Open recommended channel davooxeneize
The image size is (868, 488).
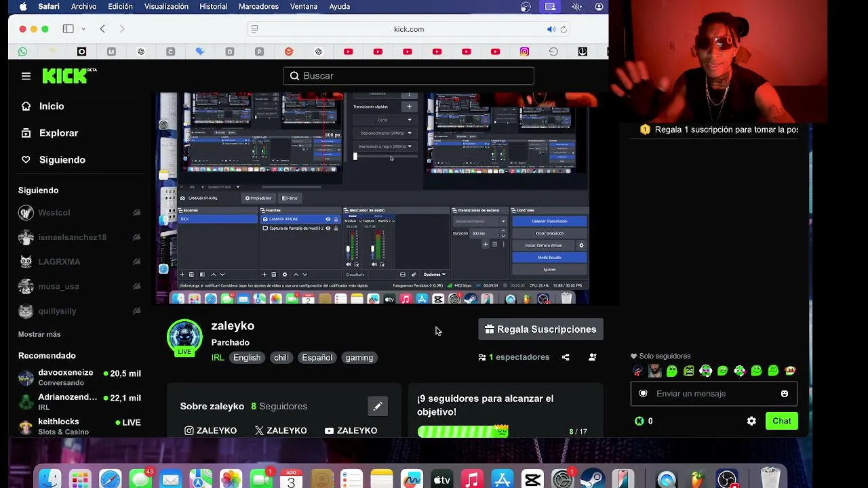79,377
